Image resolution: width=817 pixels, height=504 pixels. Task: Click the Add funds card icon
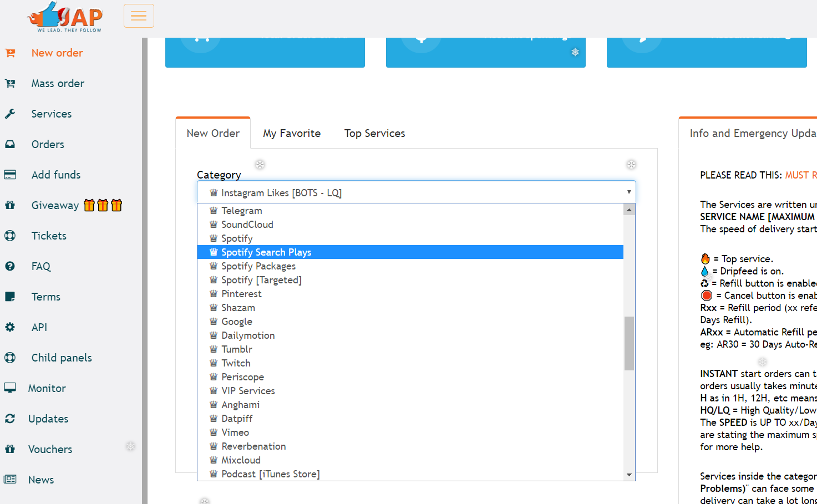tap(10, 175)
